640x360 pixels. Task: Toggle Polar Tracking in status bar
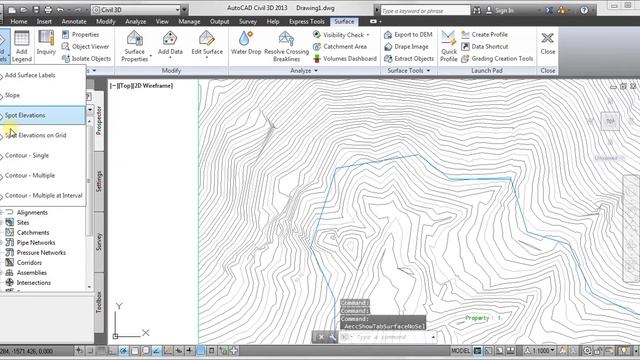pyautogui.click(x=123, y=350)
